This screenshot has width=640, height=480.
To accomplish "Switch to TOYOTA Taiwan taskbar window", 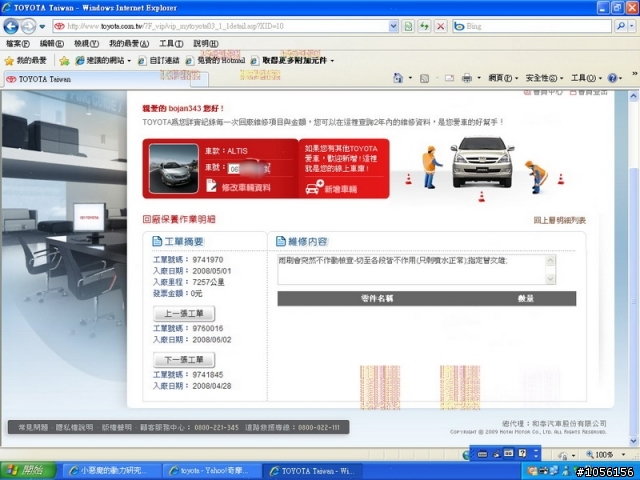I will tap(314, 471).
